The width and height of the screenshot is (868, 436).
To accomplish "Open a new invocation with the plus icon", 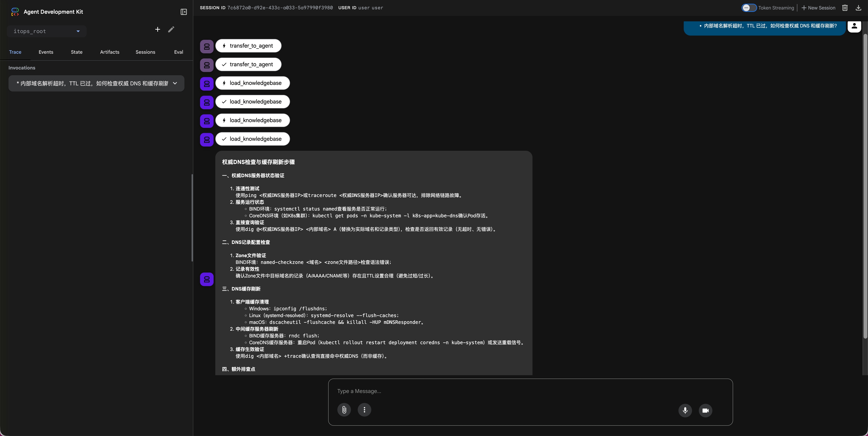I will click(157, 29).
